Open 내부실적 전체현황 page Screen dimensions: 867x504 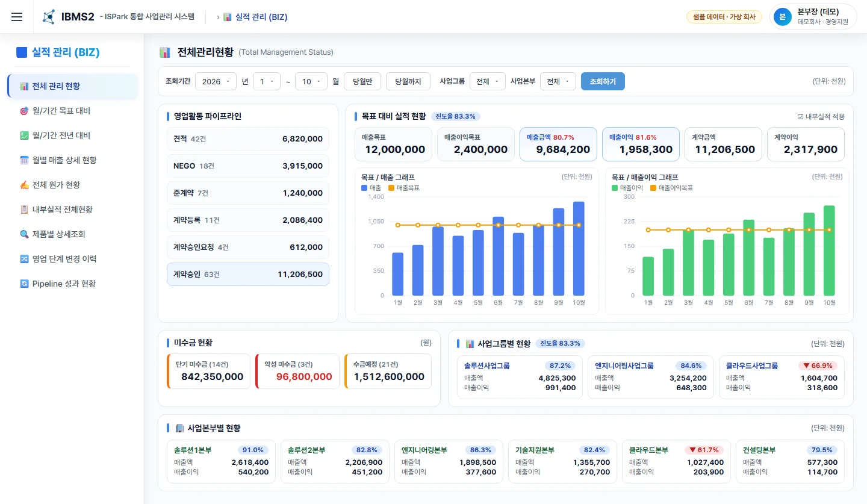pyautogui.click(x=73, y=210)
